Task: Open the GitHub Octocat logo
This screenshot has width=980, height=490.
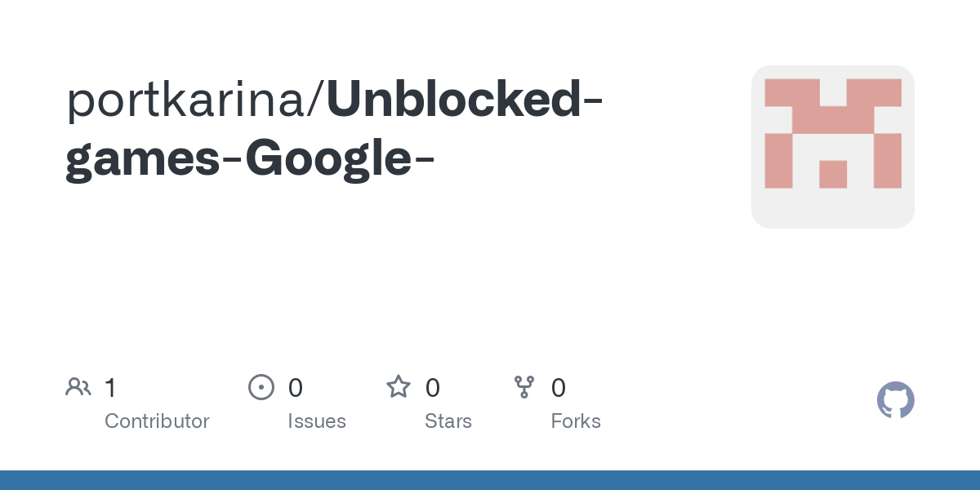Action: [x=896, y=400]
